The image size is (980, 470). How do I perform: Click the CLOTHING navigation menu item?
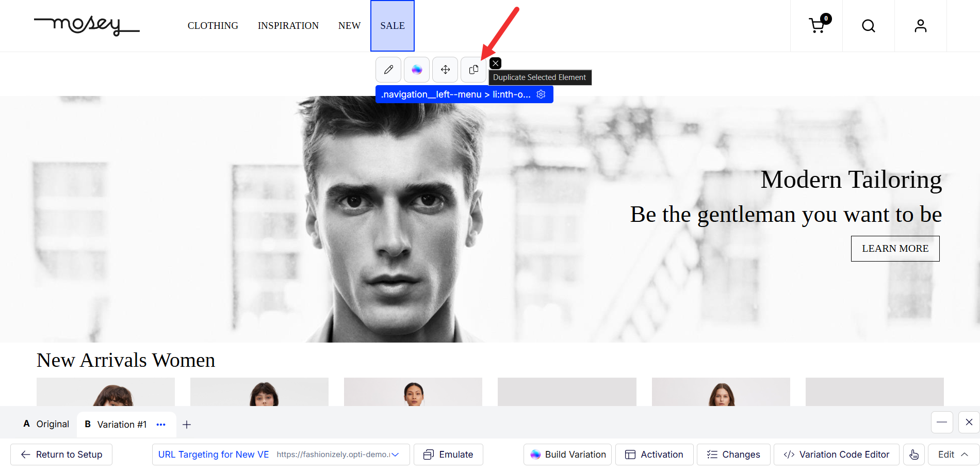coord(213,26)
